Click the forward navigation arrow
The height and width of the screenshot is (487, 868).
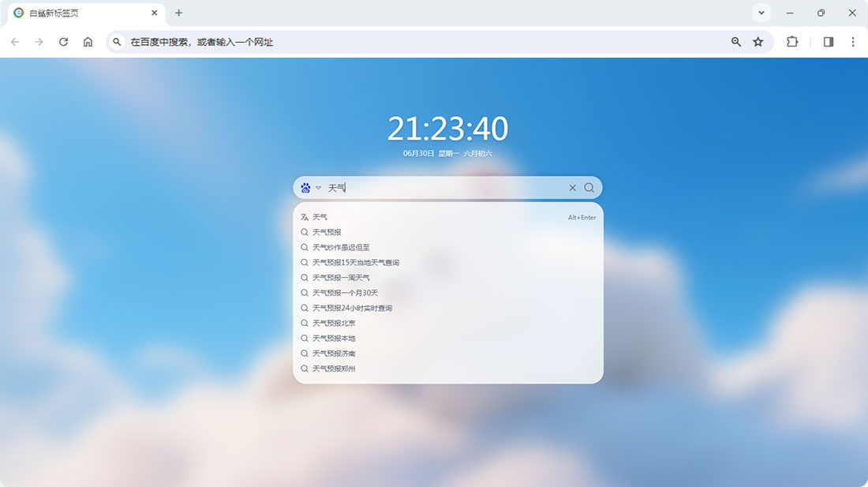38,42
